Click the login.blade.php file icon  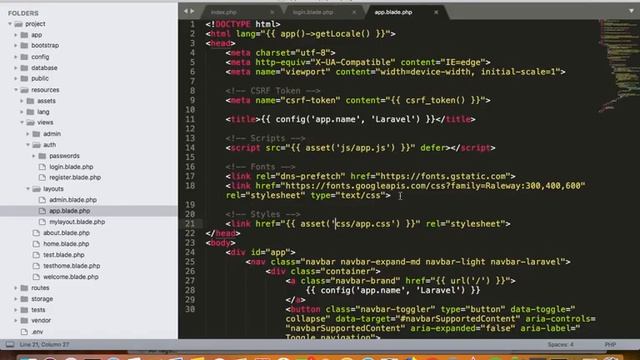click(x=42, y=167)
